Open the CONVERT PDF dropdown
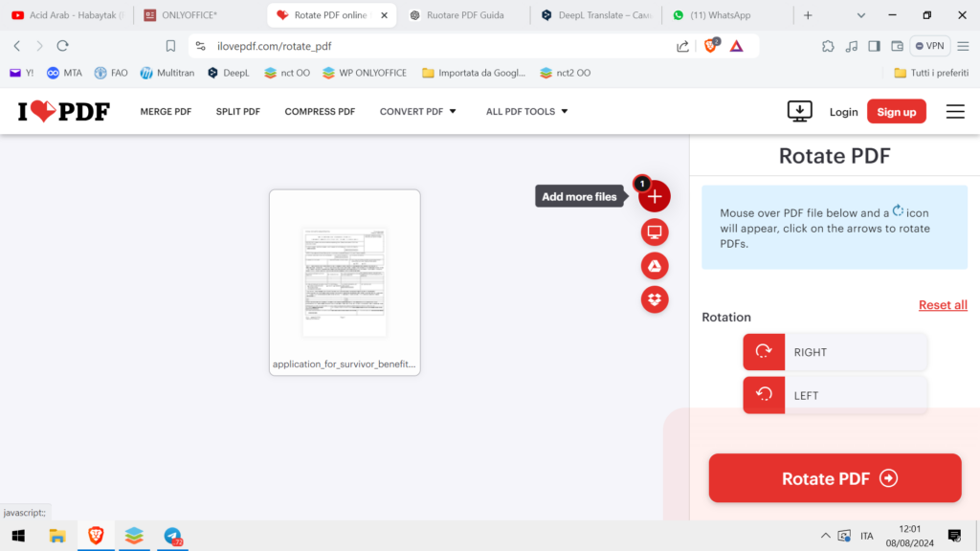This screenshot has height=551, width=980. tap(418, 111)
